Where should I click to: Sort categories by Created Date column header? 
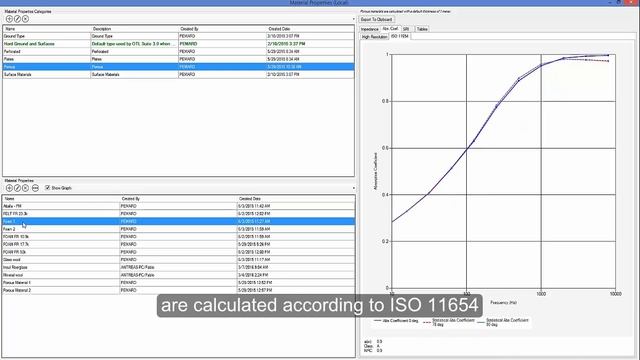click(x=310, y=29)
